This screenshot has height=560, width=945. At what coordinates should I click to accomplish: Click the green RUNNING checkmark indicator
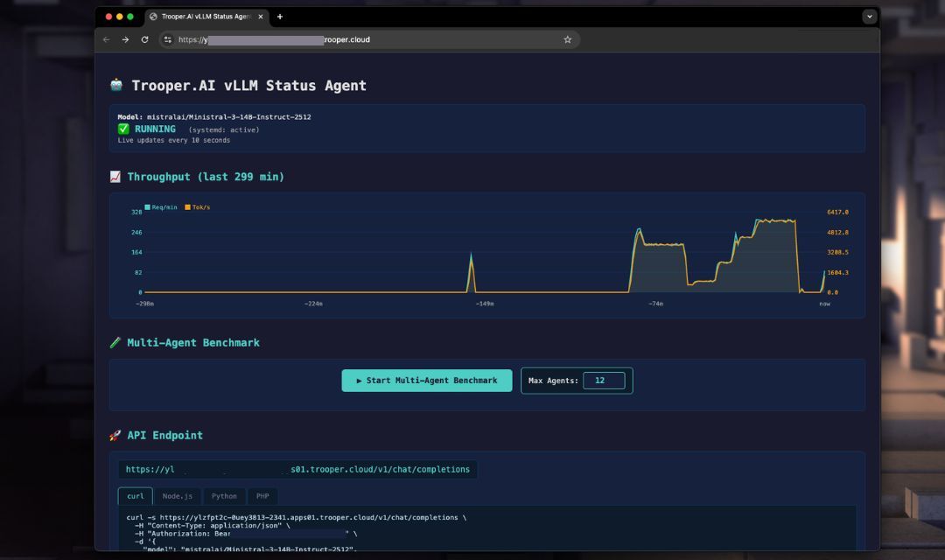coord(125,128)
